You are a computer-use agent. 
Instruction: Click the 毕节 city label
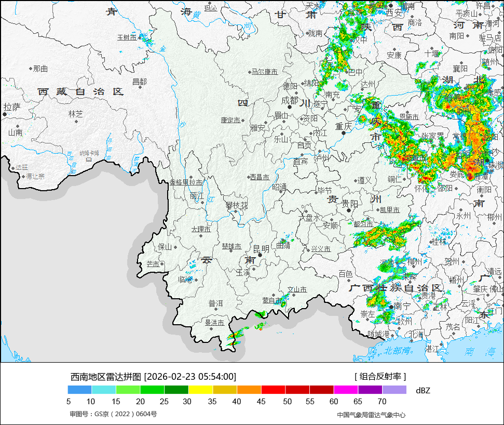(324, 191)
